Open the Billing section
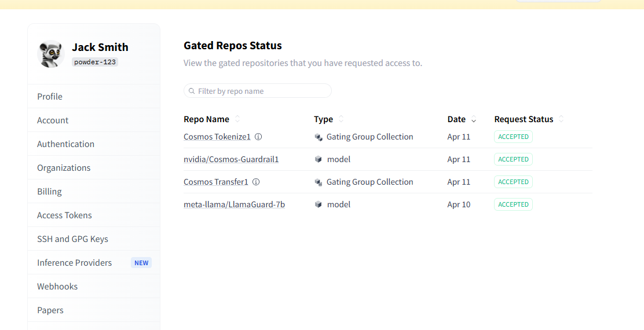This screenshot has width=644, height=330. tap(94, 192)
